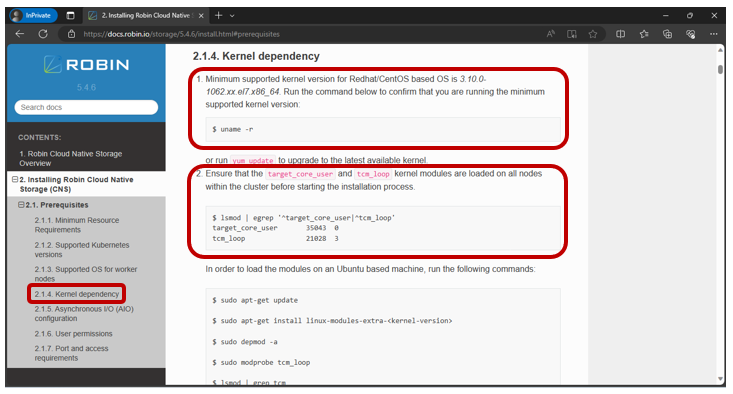
Task: Go to 2.1.5 Asynchronous I/O configuration
Action: [x=84, y=314]
